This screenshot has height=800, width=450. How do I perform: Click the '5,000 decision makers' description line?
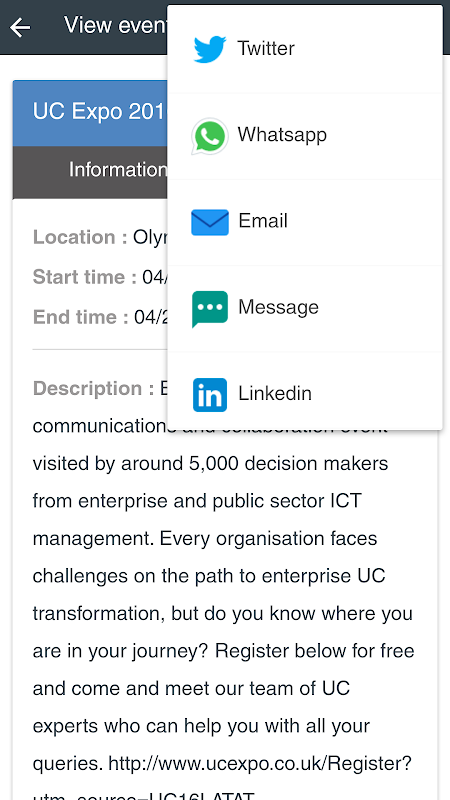[x=210, y=464]
